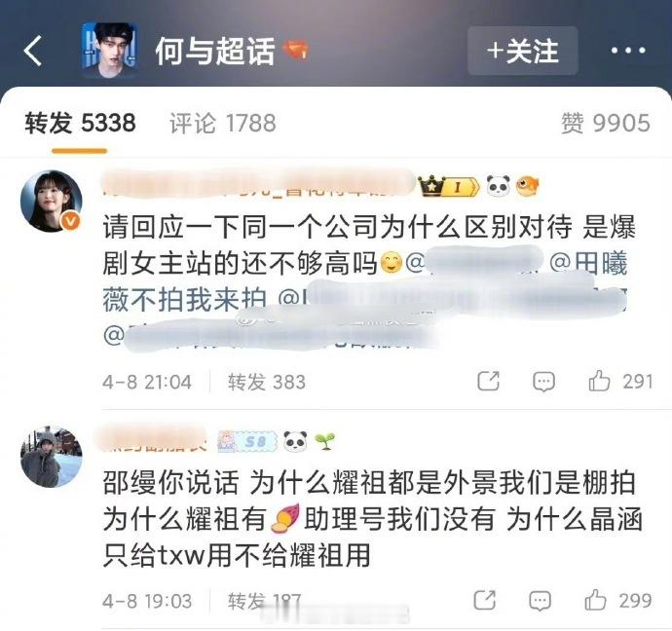The image size is (672, 631).
Task: Open the 赞 9905 likes tab
Action: (x=606, y=124)
